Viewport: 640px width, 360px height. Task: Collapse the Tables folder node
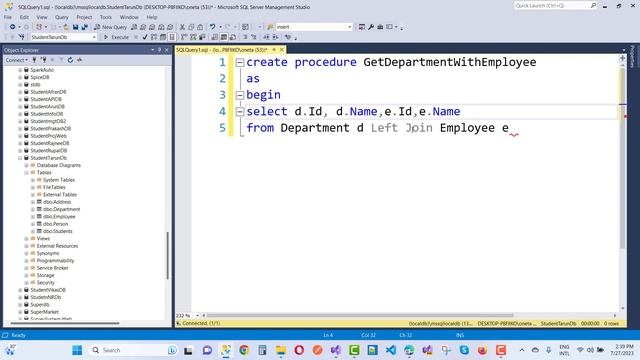click(27, 173)
